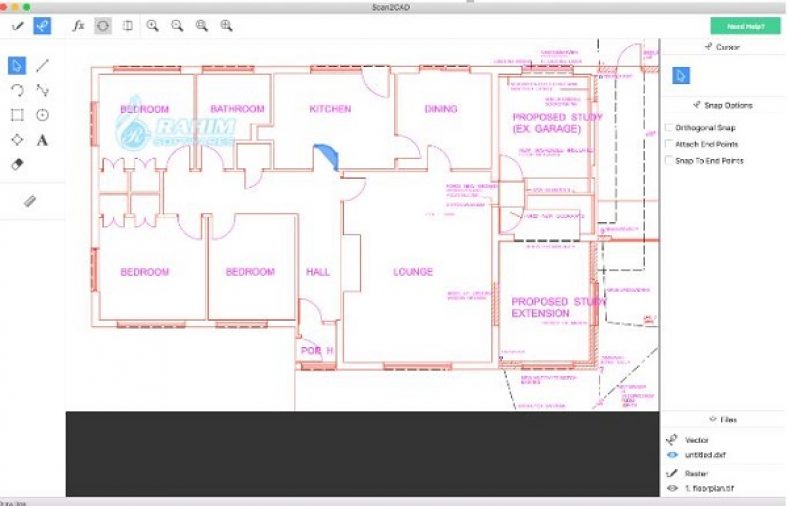Click the DINING room label
This screenshot has height=506, width=788.
click(x=441, y=109)
